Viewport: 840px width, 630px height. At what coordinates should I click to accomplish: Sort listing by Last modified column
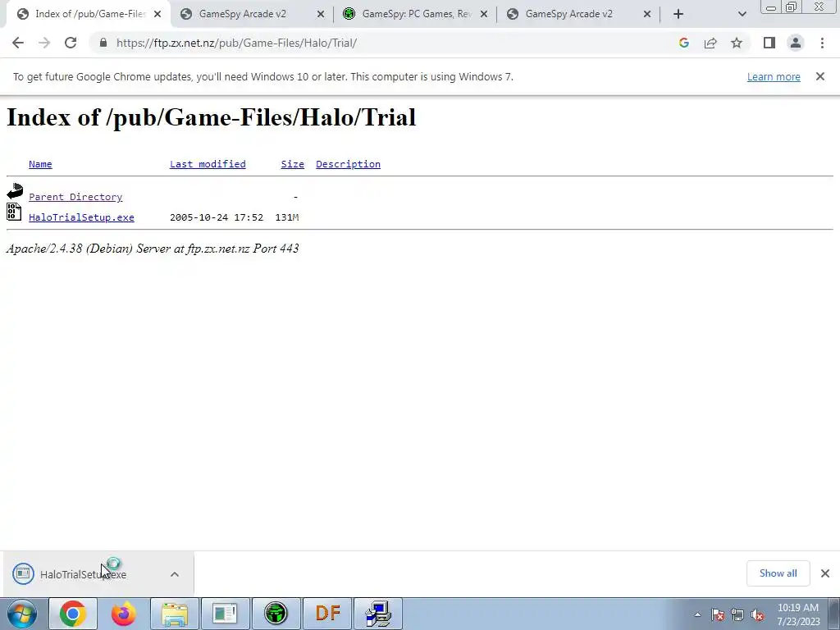(x=208, y=164)
